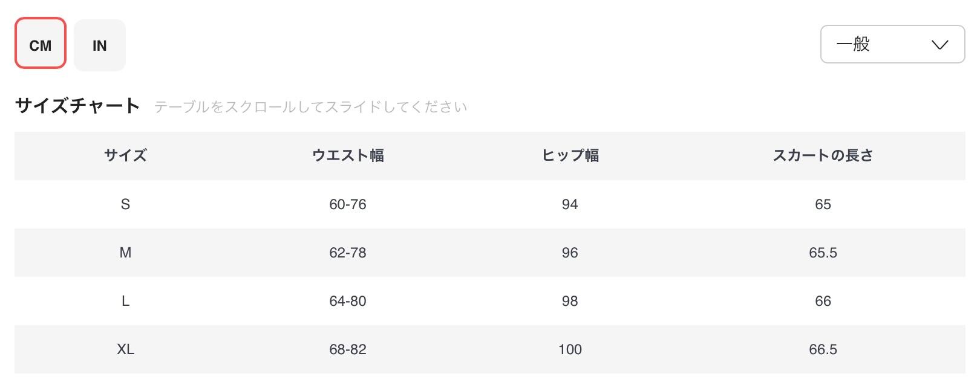Select the XL size row label
Viewport: 980px width, 382px height.
click(125, 349)
